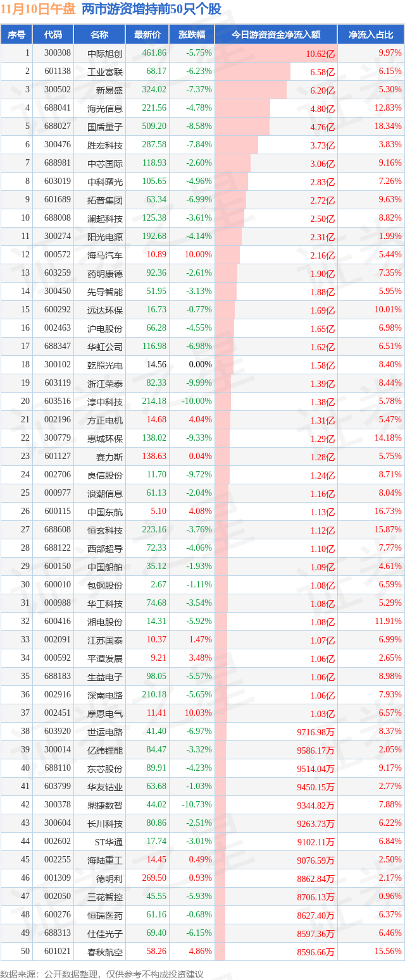Select stock name 亿纬锂能

coord(106,750)
